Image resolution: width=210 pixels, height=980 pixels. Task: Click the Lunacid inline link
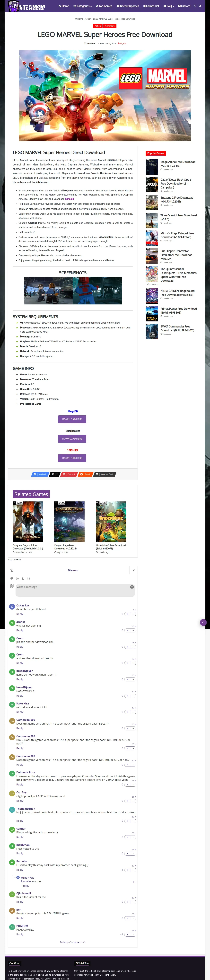point(69,199)
